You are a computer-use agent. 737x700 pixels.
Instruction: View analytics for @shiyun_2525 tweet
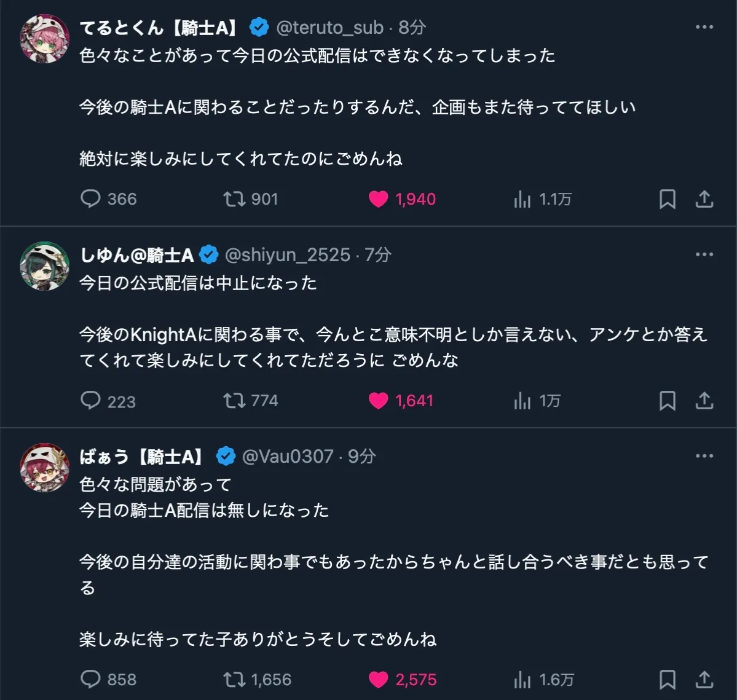522,401
